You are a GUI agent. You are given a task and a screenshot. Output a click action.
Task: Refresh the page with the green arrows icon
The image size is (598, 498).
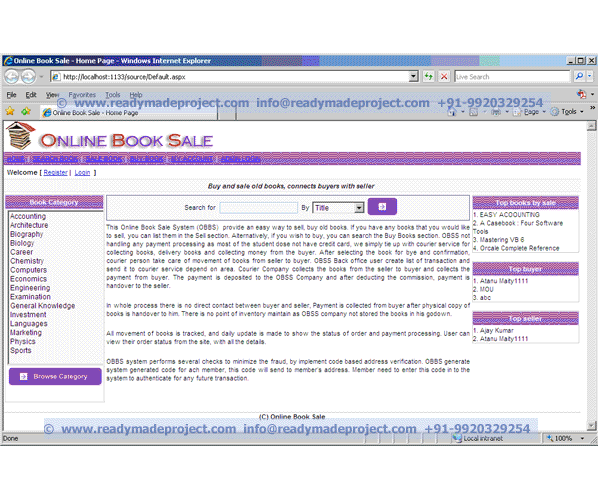pos(429,77)
